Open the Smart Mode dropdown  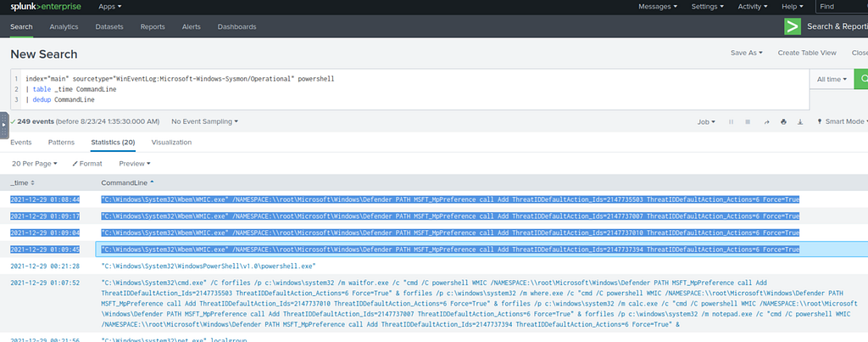tap(842, 121)
